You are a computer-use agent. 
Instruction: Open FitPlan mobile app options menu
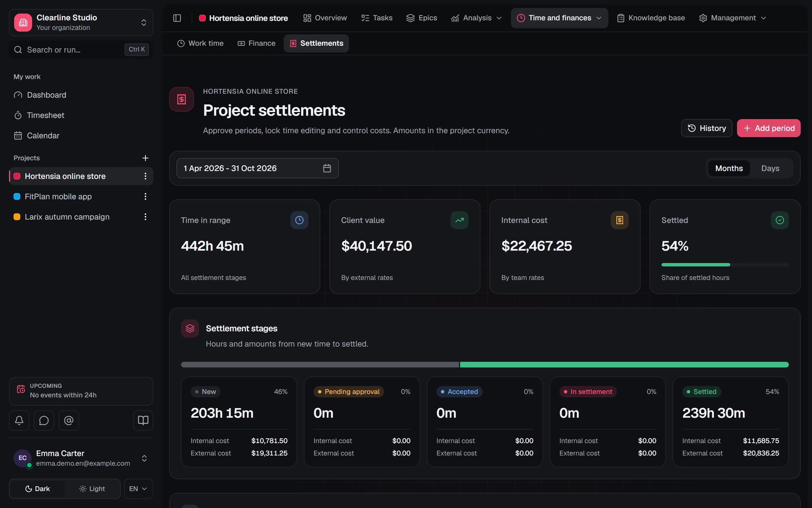click(145, 196)
